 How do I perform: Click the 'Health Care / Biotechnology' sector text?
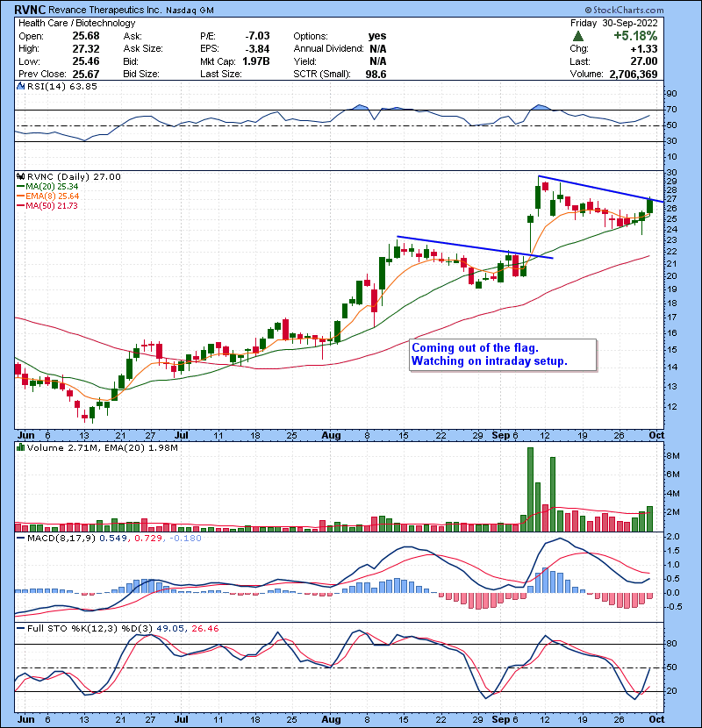(76, 23)
